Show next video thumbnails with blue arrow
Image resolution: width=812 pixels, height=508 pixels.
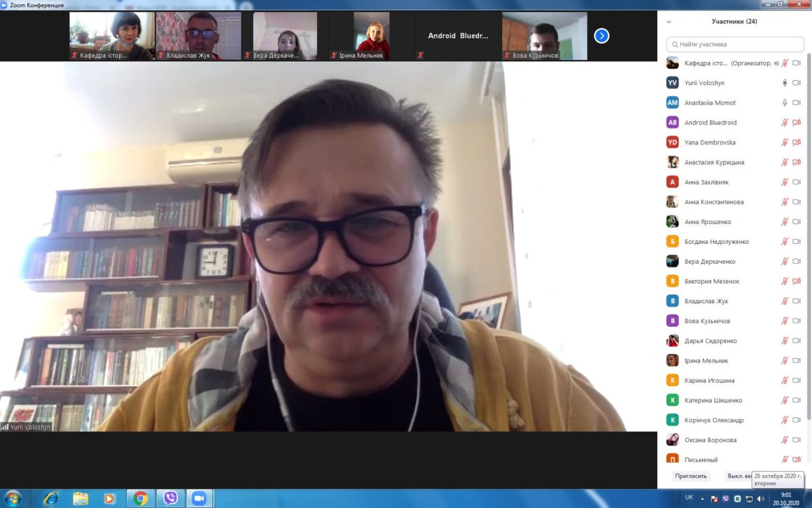[x=601, y=36]
